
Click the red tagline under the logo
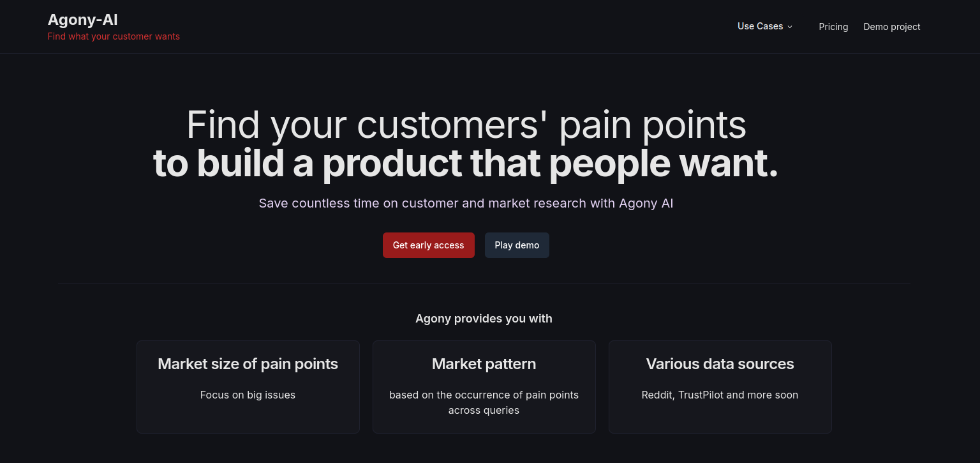click(114, 36)
